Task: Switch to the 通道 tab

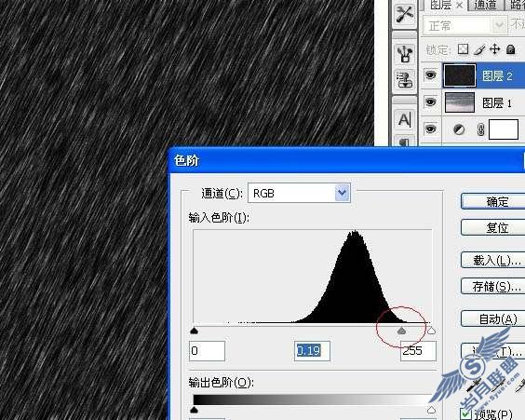Action: tap(486, 5)
